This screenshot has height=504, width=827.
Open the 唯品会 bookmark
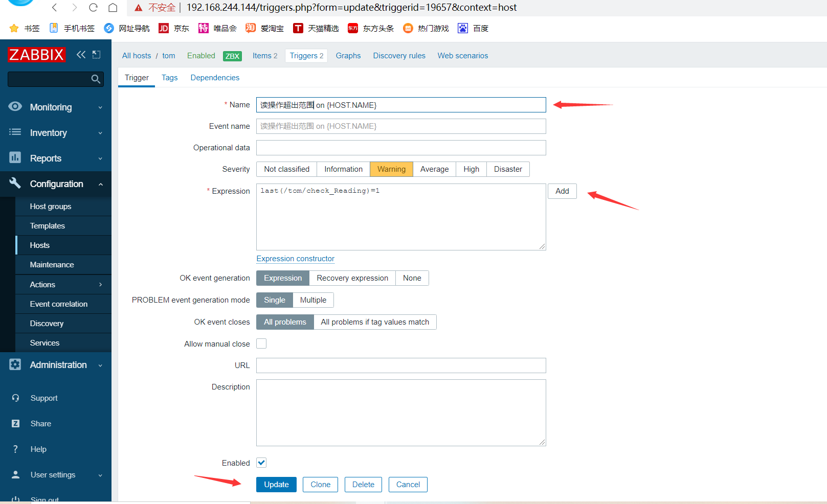217,28
